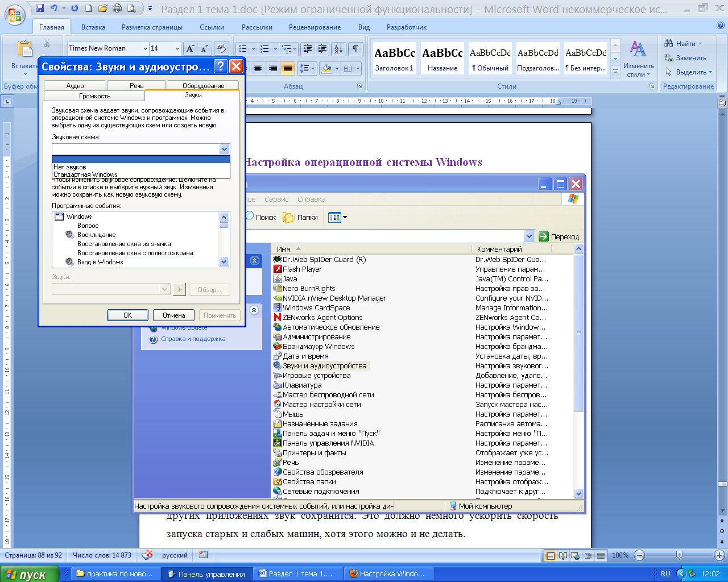Switch to full screen reading view
This screenshot has height=582, width=728.
[563, 555]
